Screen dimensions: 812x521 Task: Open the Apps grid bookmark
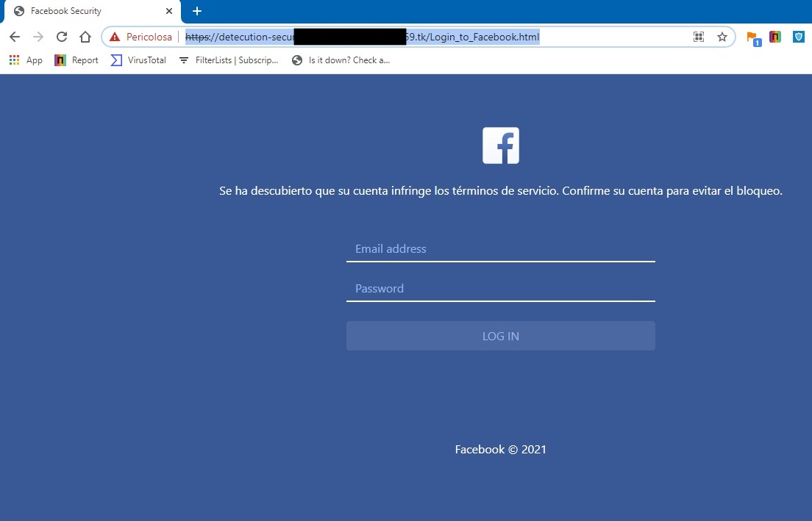click(x=26, y=60)
